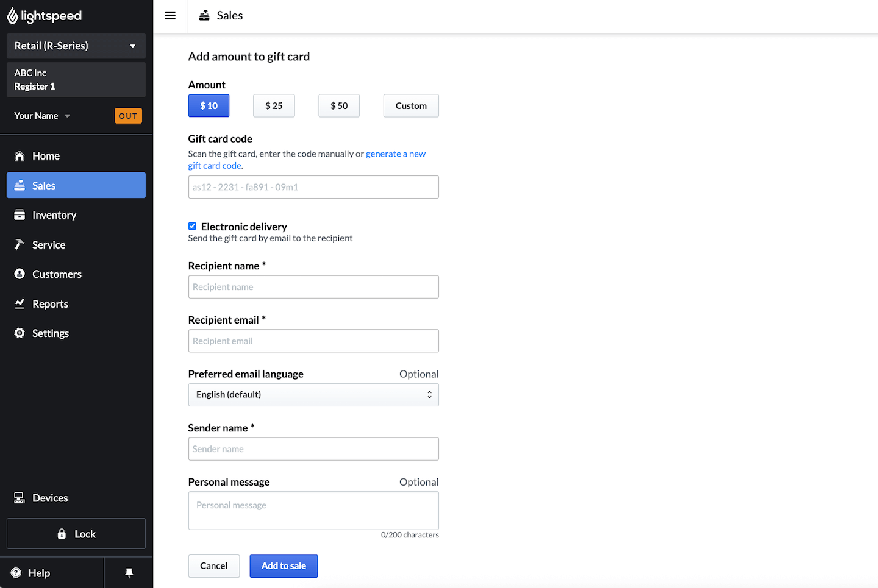Viewport: 878px width, 588px height.
Task: Click generate a new gift card code link
Action: (395, 154)
